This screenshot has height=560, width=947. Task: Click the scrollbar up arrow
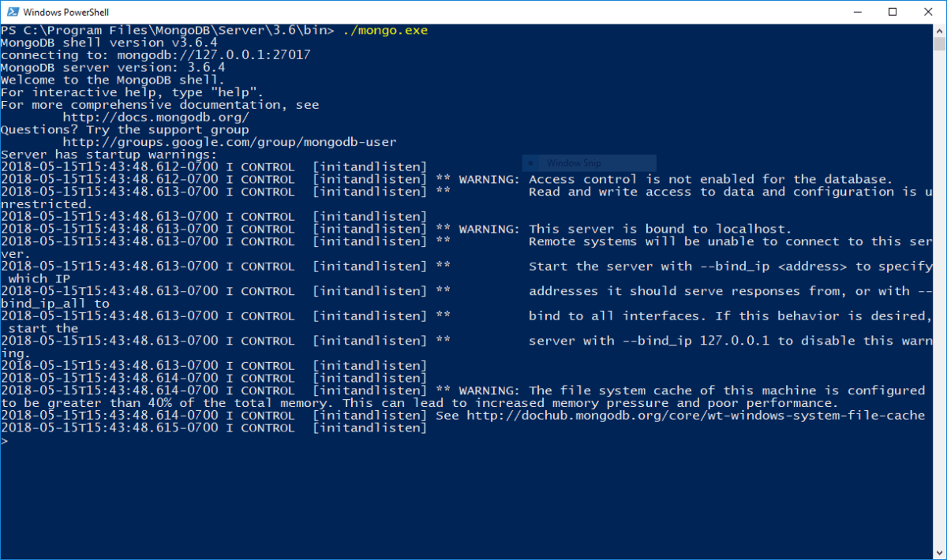pyautogui.click(x=940, y=31)
